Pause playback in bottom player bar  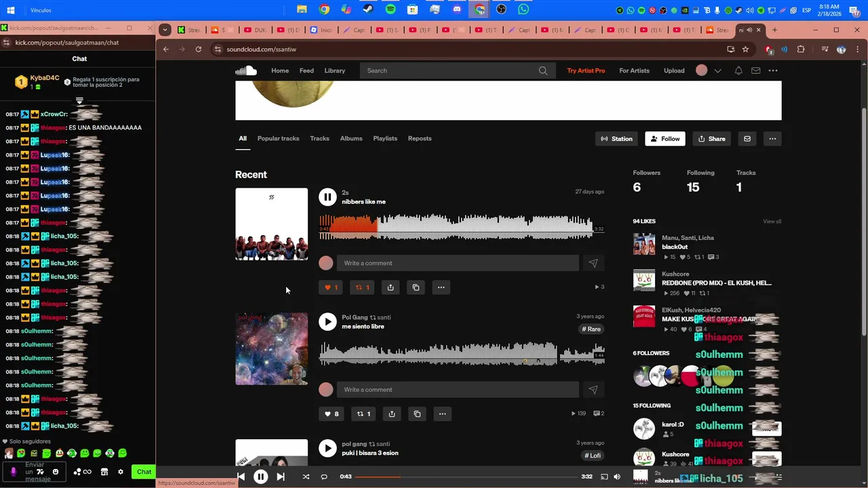click(x=260, y=476)
